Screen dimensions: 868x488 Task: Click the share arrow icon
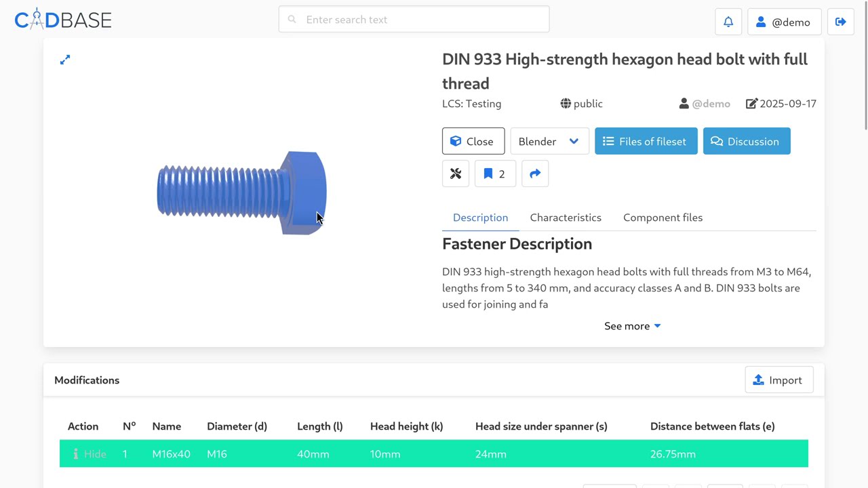(x=535, y=174)
